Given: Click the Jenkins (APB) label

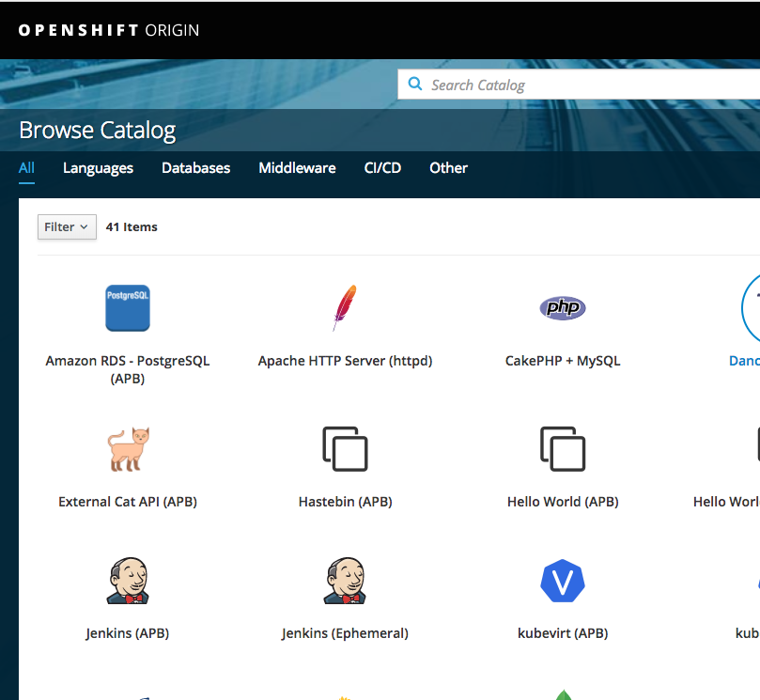Looking at the screenshot, I should 128,633.
